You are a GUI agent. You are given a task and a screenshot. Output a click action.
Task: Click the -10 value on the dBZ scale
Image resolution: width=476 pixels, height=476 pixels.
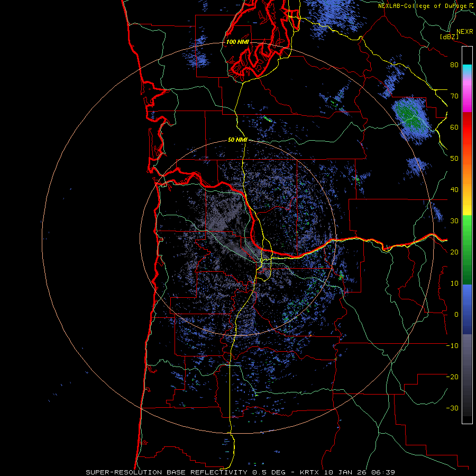(452, 346)
